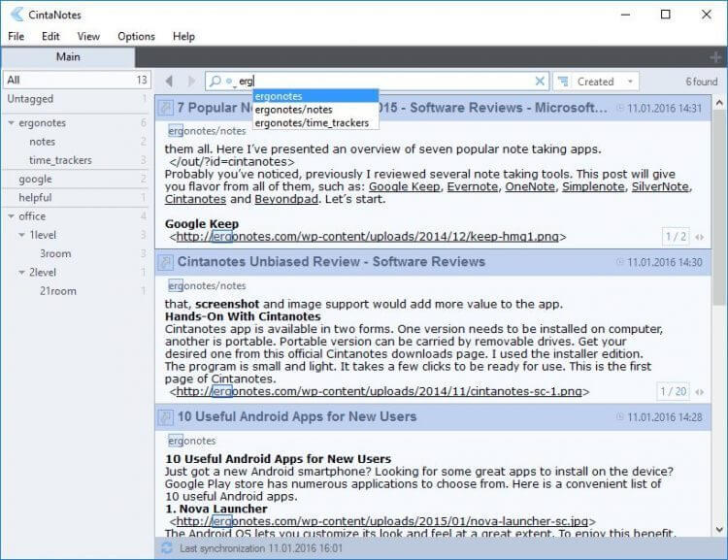Click the '7 Popular N...' note title
This screenshot has width=728, height=560.
pyautogui.click(x=392, y=108)
